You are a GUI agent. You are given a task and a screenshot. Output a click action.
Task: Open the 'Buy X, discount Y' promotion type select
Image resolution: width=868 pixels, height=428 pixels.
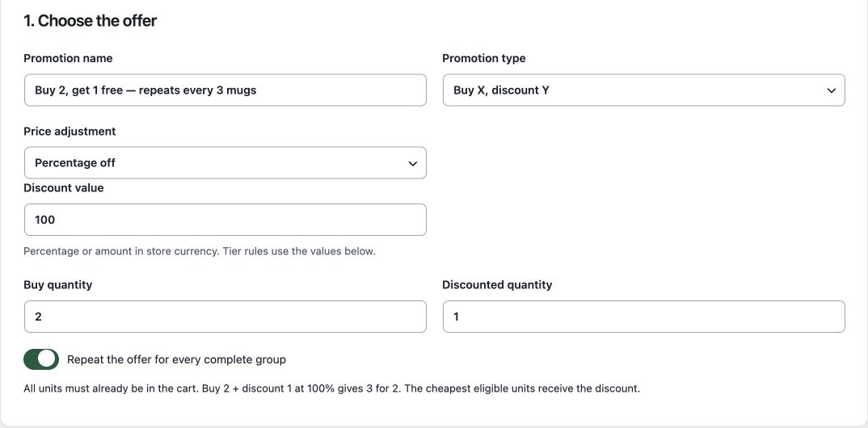click(x=644, y=90)
